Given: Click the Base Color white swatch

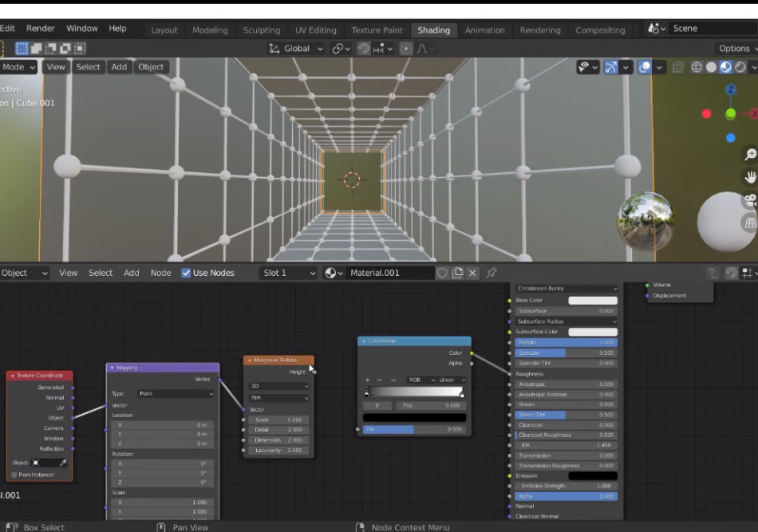Looking at the screenshot, I should (x=593, y=301).
